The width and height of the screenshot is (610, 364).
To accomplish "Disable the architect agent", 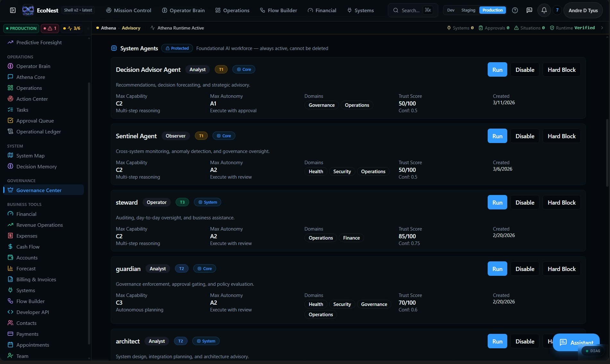I will click(x=525, y=341).
